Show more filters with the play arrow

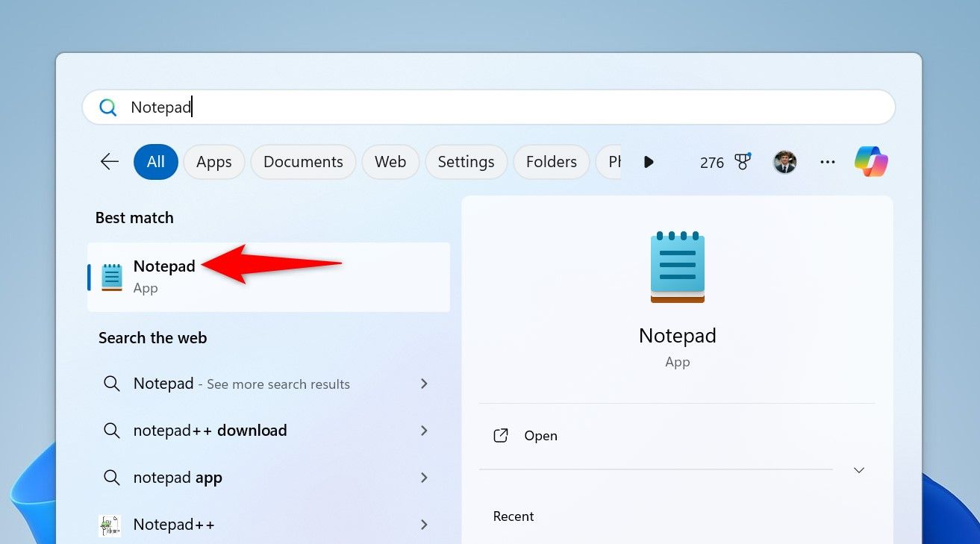(x=649, y=162)
